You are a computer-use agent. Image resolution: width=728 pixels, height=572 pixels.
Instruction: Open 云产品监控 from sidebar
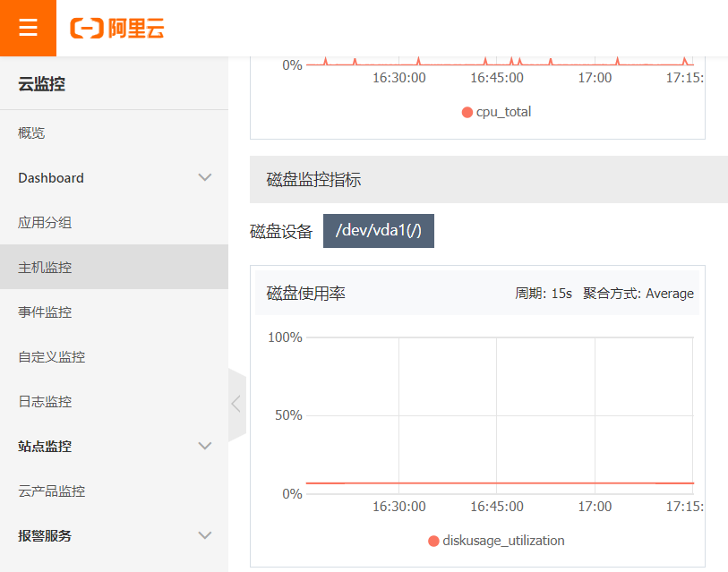click(x=52, y=491)
